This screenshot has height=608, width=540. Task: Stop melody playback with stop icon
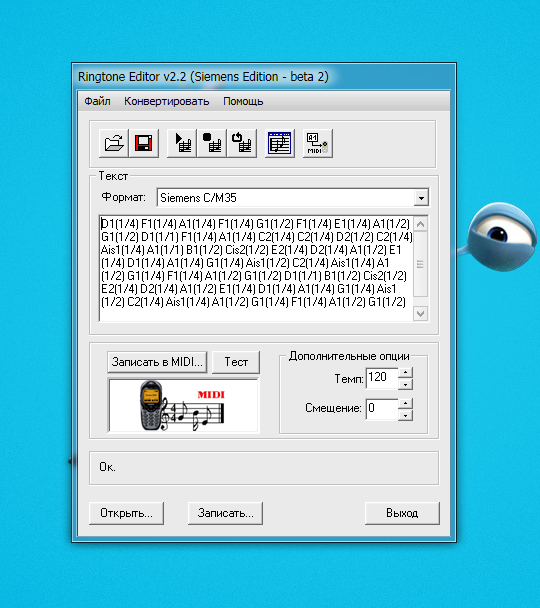click(212, 143)
